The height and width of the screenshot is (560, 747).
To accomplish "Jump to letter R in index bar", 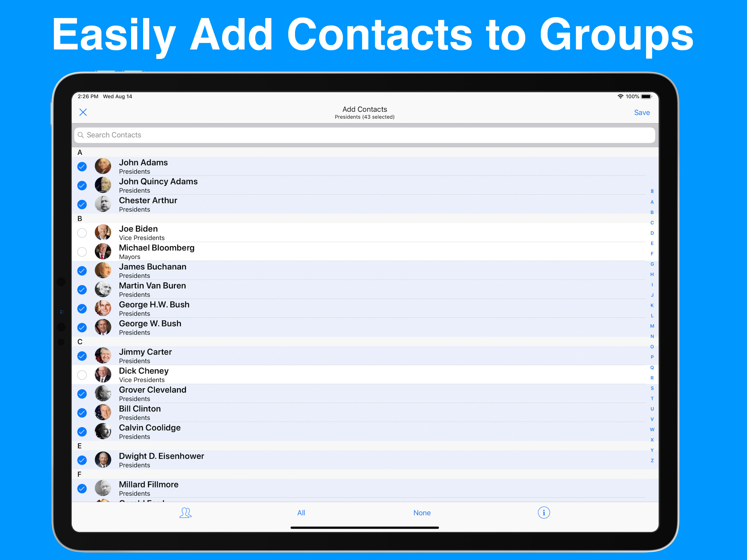I will [x=652, y=378].
